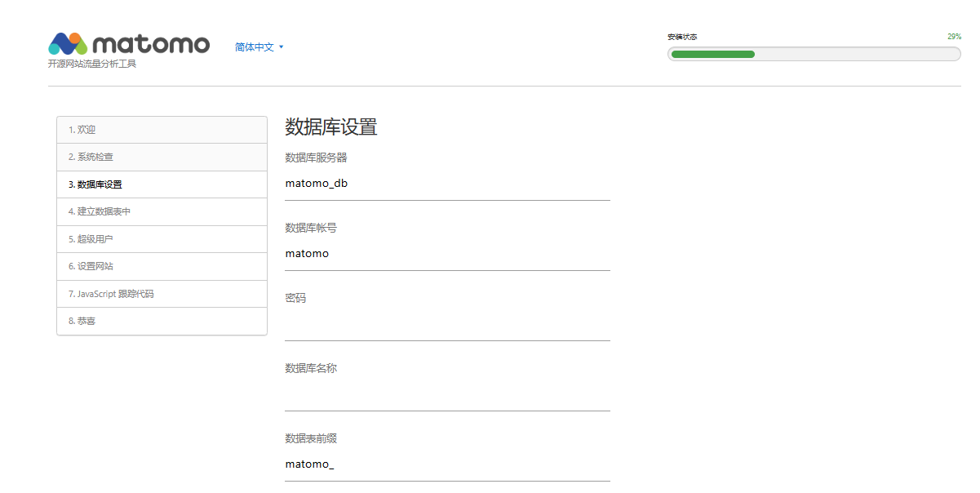Screen dimensions: 980x493
Task: Open step 7. JavaScript 跟踪代码
Action: pos(162,293)
